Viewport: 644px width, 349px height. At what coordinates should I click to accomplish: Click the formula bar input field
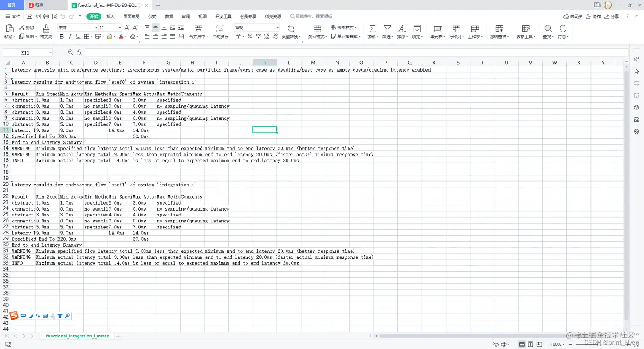coord(356,52)
